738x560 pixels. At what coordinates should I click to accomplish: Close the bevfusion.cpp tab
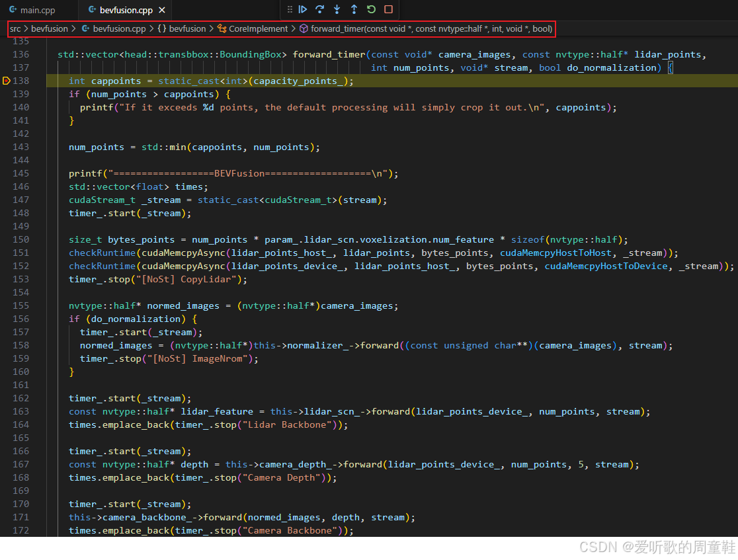(x=162, y=10)
